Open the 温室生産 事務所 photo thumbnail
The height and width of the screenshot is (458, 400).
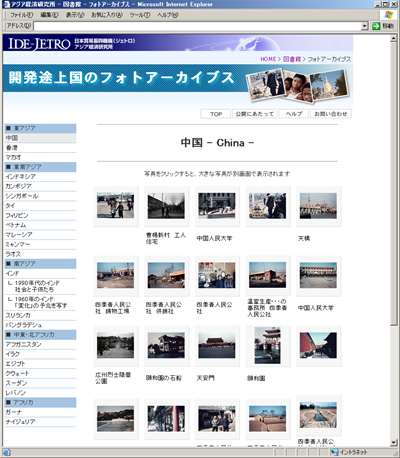(x=268, y=276)
